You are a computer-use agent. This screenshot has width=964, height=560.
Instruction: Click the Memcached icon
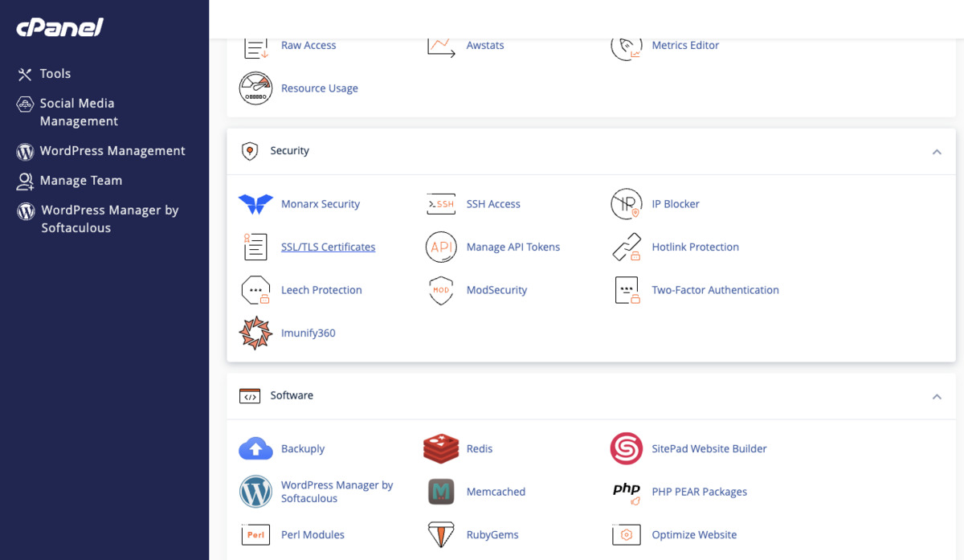point(441,492)
